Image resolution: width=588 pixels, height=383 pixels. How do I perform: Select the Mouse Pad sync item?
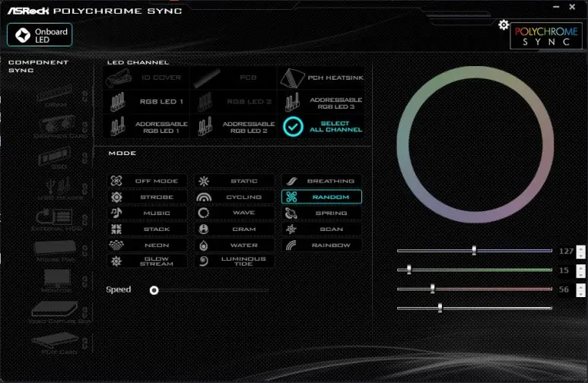click(56, 251)
